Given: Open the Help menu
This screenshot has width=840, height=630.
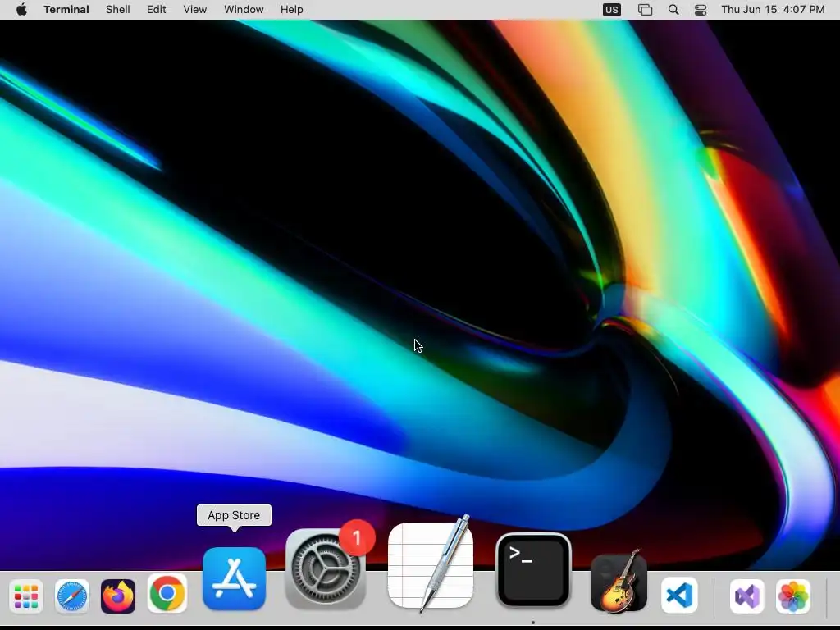Looking at the screenshot, I should click(292, 10).
